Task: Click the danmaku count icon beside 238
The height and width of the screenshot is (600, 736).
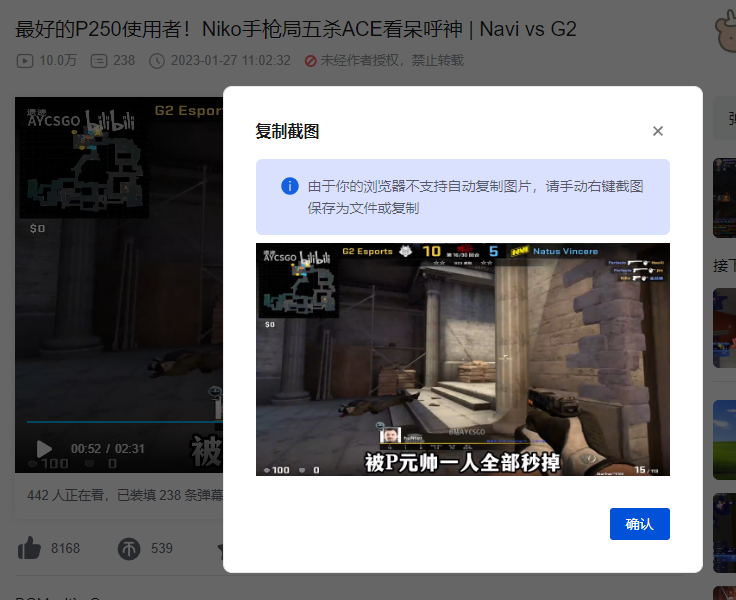Action: [x=99, y=61]
